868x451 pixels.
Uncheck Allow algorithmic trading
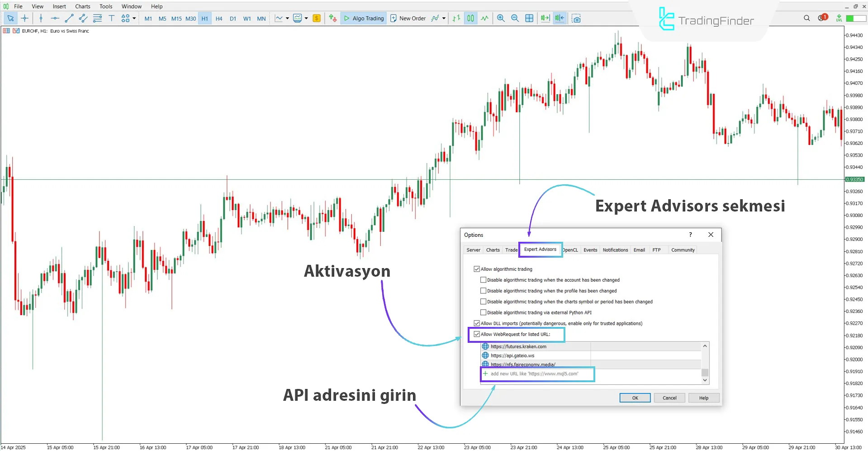pyautogui.click(x=476, y=269)
